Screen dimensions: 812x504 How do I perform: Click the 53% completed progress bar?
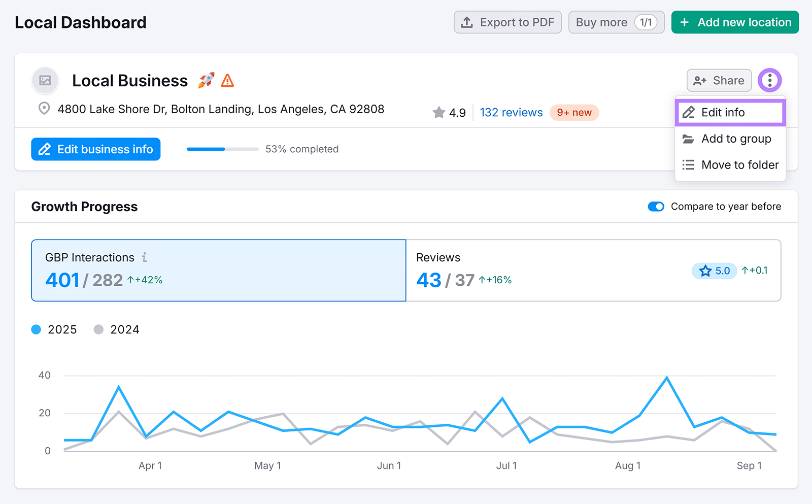(222, 149)
